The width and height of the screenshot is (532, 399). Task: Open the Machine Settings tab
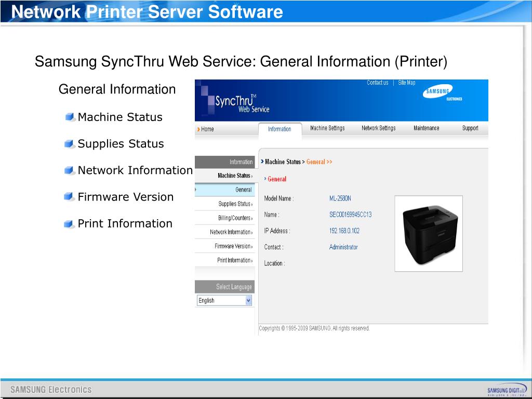[327, 128]
